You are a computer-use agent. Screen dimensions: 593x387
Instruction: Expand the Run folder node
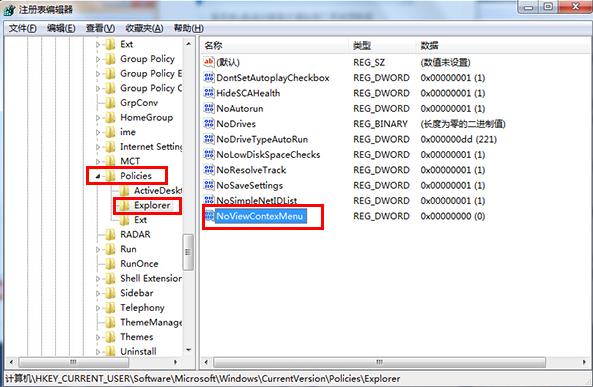(98, 249)
